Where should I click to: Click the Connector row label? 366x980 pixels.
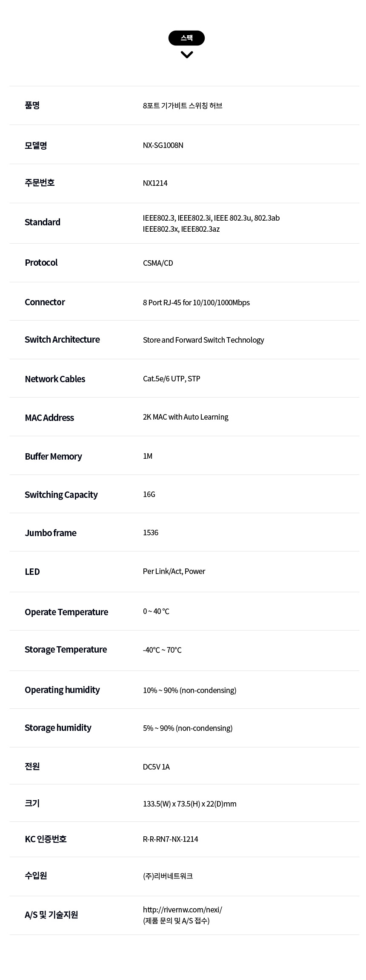pyautogui.click(x=45, y=302)
